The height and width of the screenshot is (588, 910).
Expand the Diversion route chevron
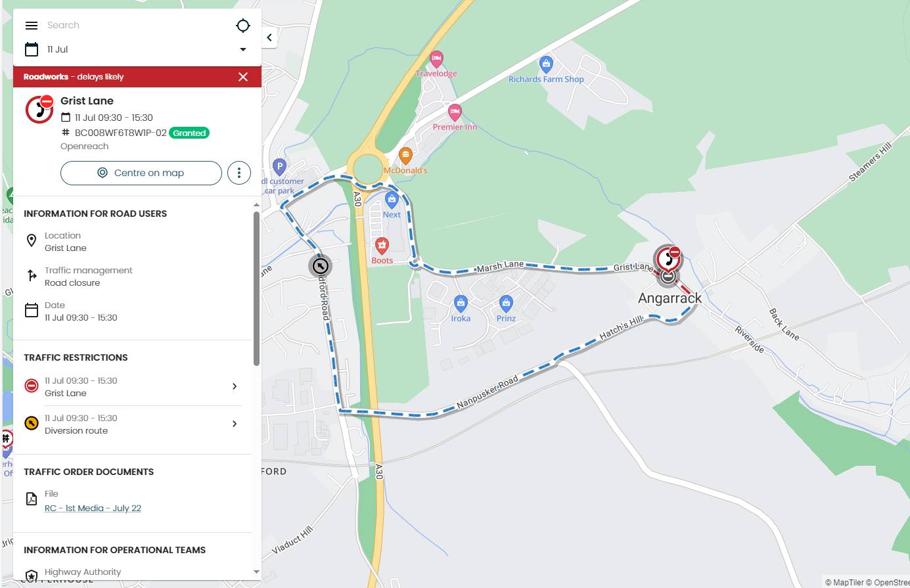tap(235, 424)
